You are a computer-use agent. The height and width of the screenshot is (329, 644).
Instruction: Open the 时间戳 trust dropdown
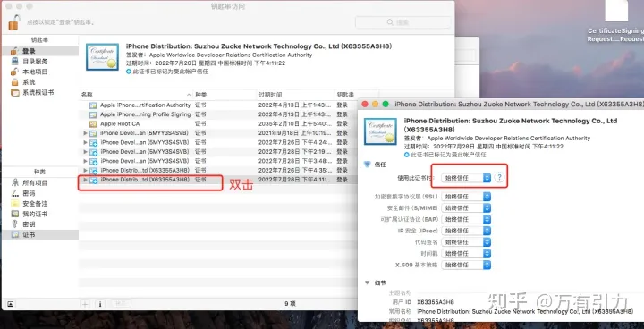click(466, 253)
